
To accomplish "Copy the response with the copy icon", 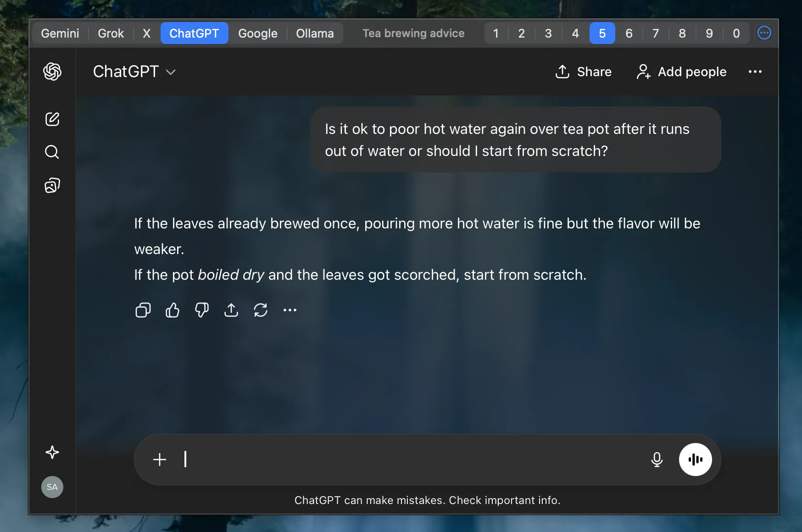I will point(143,310).
